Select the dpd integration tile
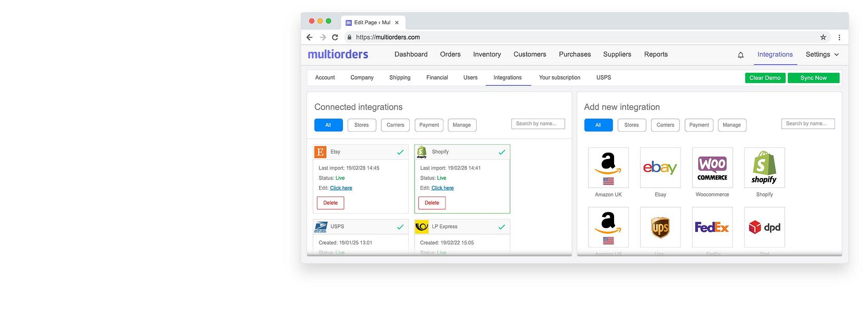Viewport: 868px width, 316px height. point(764,227)
